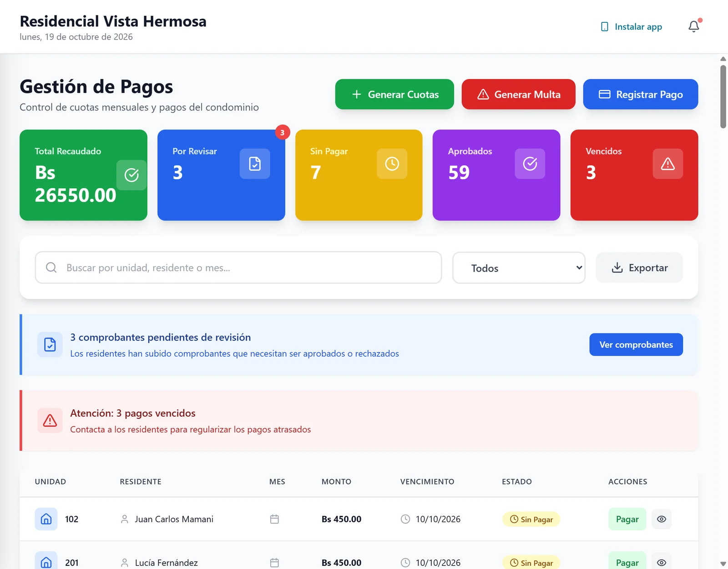Click the red 3 badge on Por Revisar
The height and width of the screenshot is (569, 728).
click(x=282, y=132)
